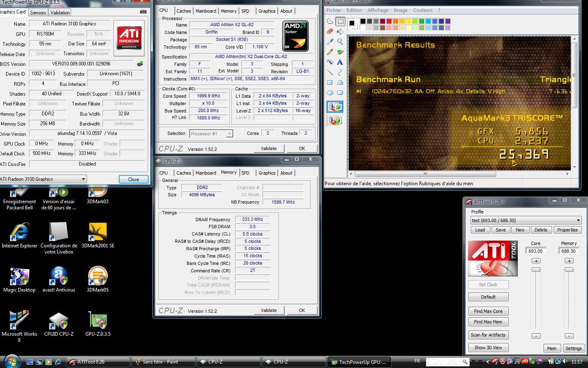Open the graphics card selector dropdown in GPU-Z

point(83,179)
